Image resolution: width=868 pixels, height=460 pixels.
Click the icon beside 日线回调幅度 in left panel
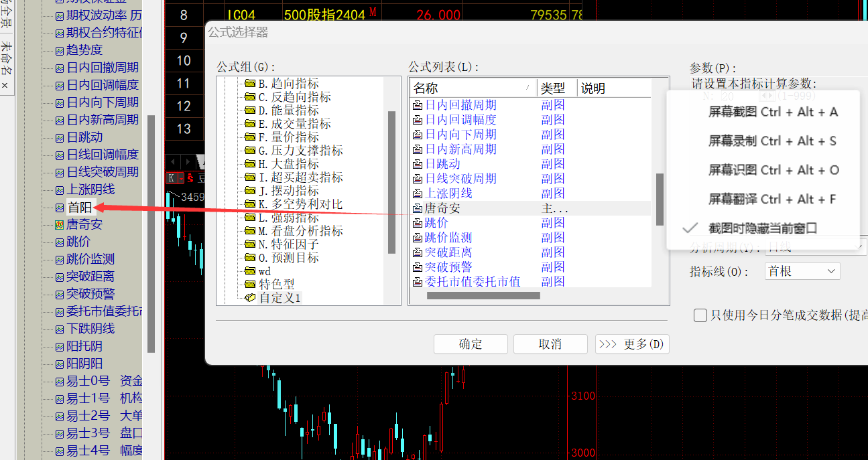(60, 155)
